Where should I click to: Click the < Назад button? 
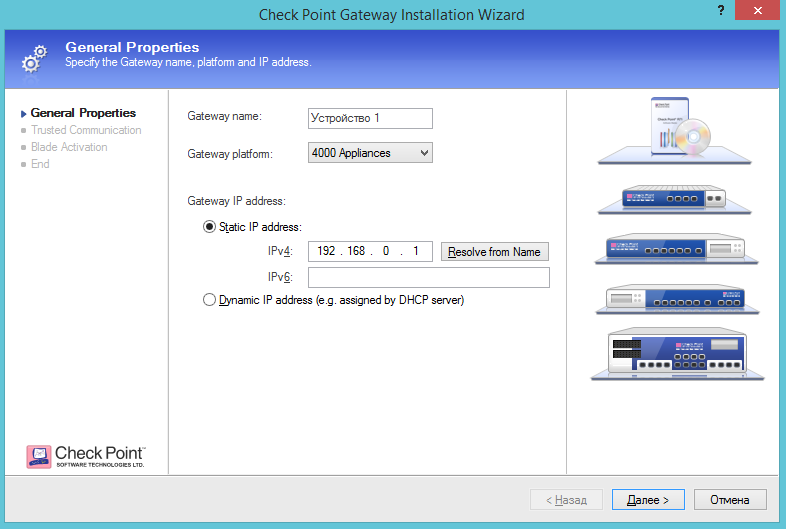click(566, 500)
